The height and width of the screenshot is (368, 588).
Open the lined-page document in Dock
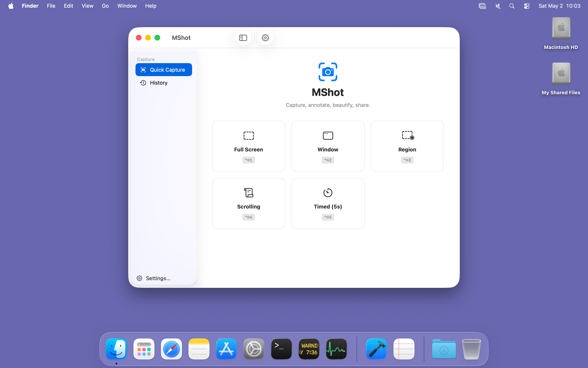tap(404, 349)
